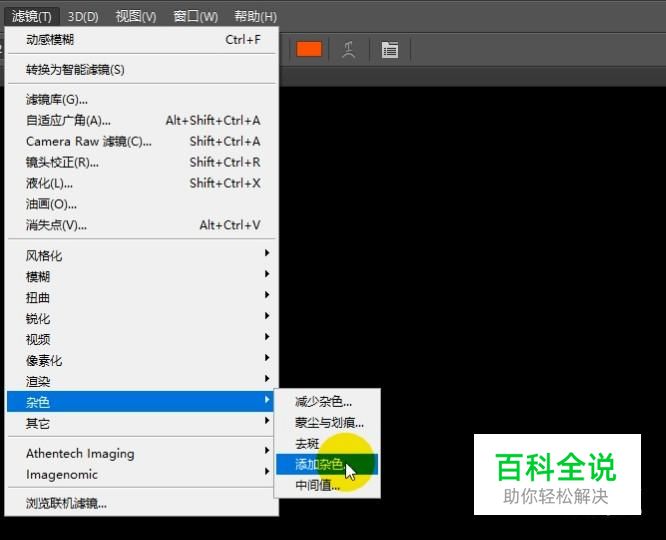The height and width of the screenshot is (540, 666).
Task: Apply last filter 动感模糊
Action: [x=143, y=40]
